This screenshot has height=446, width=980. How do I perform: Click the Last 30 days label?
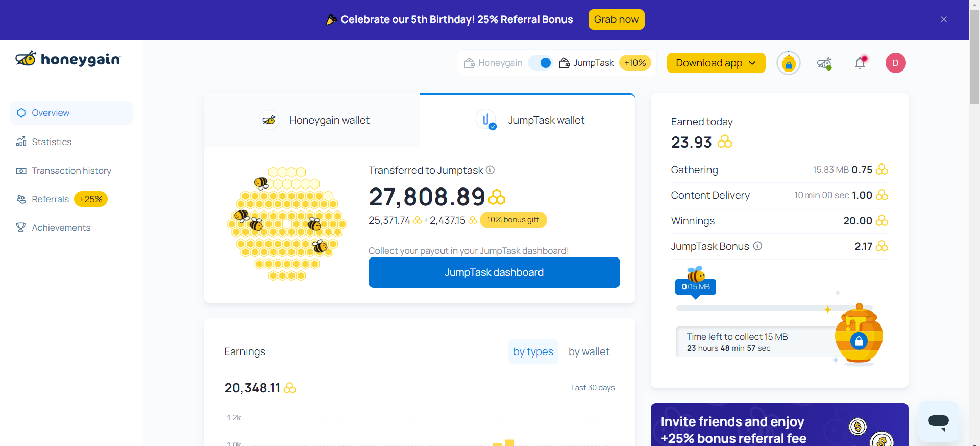593,388
